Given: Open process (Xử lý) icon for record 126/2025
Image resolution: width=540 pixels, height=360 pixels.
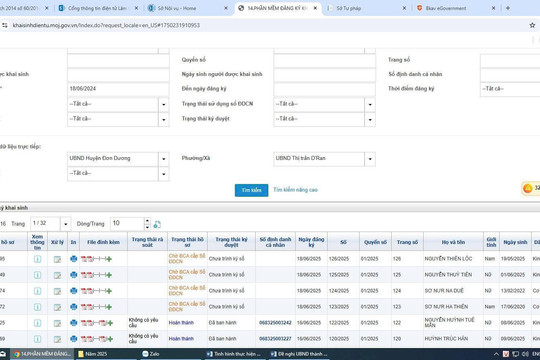Looking at the screenshot, I should click(57, 259).
